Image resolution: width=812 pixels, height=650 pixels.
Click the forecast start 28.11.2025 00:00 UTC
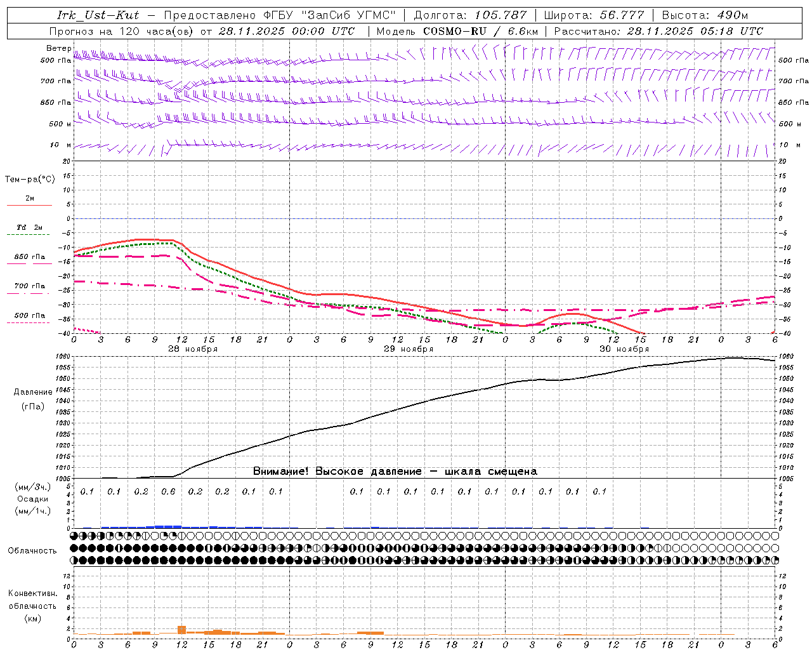[x=286, y=31]
